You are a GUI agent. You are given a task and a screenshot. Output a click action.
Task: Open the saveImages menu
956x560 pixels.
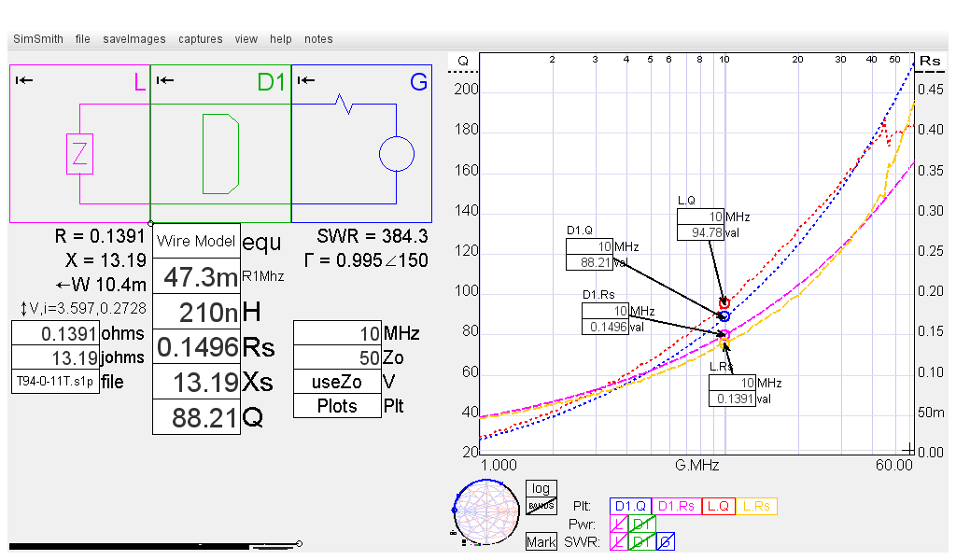coord(134,39)
